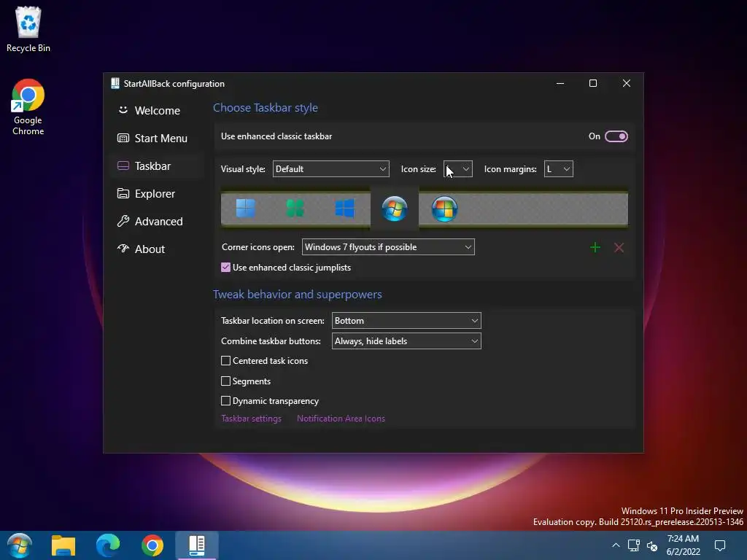Change Taskbar location on screen dropdown
Viewport: 747px width, 560px height.
click(x=406, y=321)
